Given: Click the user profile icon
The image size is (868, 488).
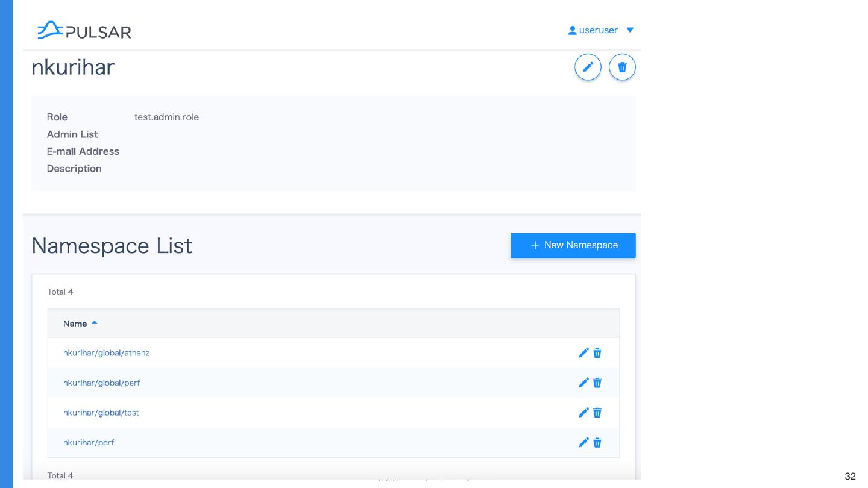Looking at the screenshot, I should click(x=573, y=30).
